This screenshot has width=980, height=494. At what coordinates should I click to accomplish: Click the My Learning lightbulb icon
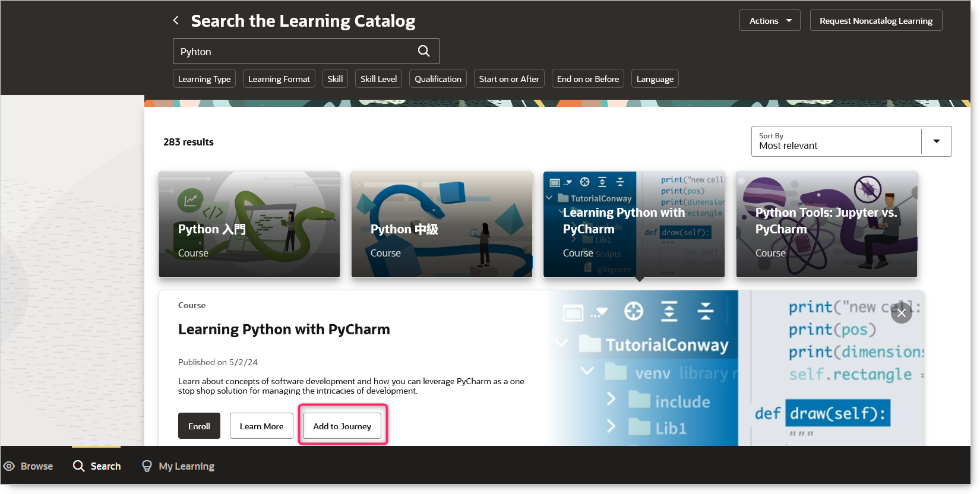pyautogui.click(x=147, y=466)
